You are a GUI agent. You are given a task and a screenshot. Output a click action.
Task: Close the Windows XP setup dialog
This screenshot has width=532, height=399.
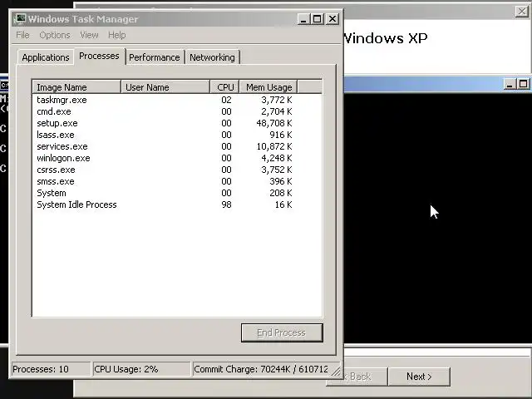522,11
